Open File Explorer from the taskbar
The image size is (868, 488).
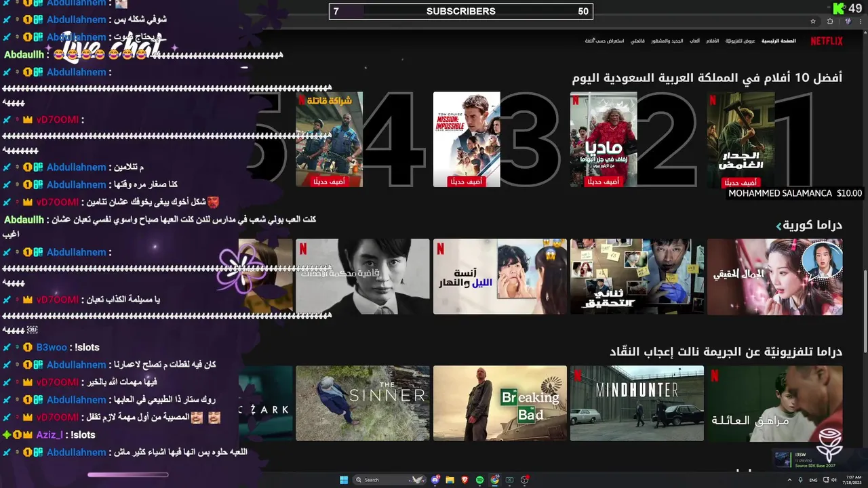click(450, 480)
